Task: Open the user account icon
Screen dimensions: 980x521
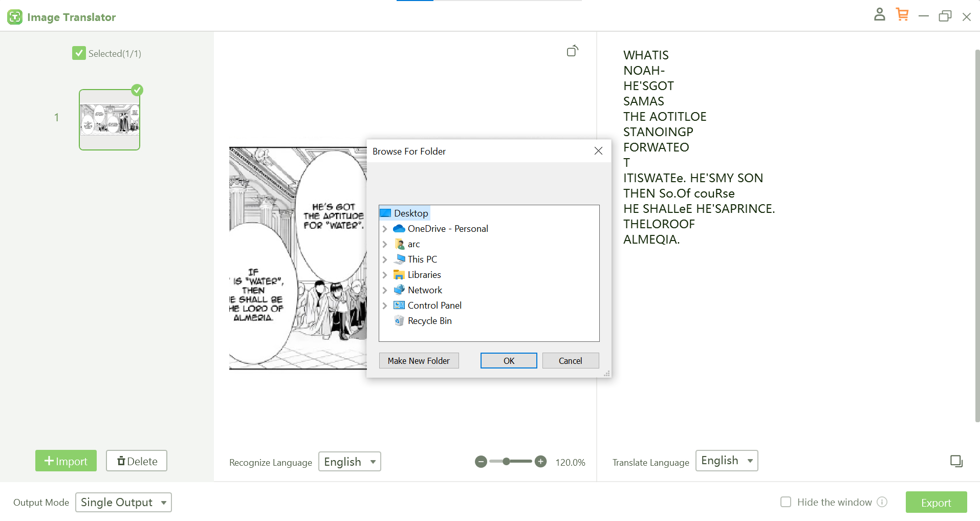Action: [x=879, y=15]
